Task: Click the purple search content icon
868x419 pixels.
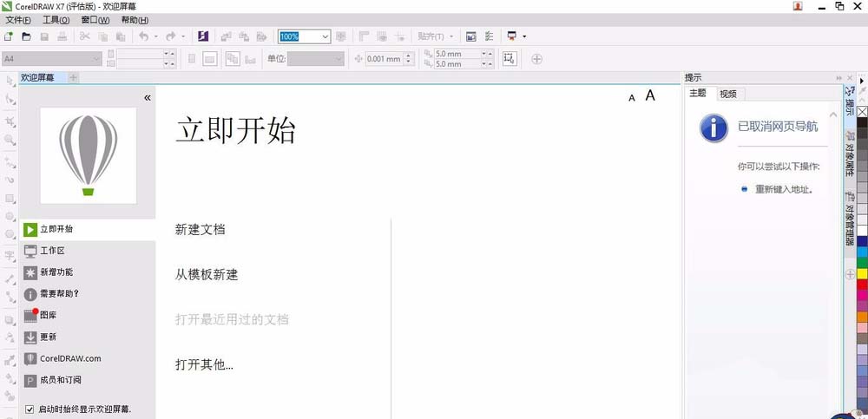Action: click(203, 36)
